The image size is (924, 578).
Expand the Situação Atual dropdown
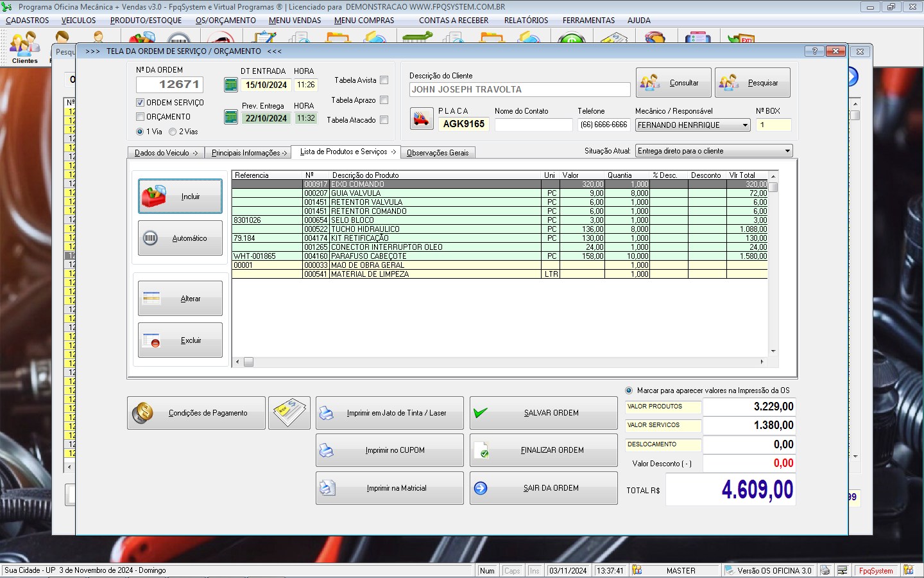coord(787,151)
